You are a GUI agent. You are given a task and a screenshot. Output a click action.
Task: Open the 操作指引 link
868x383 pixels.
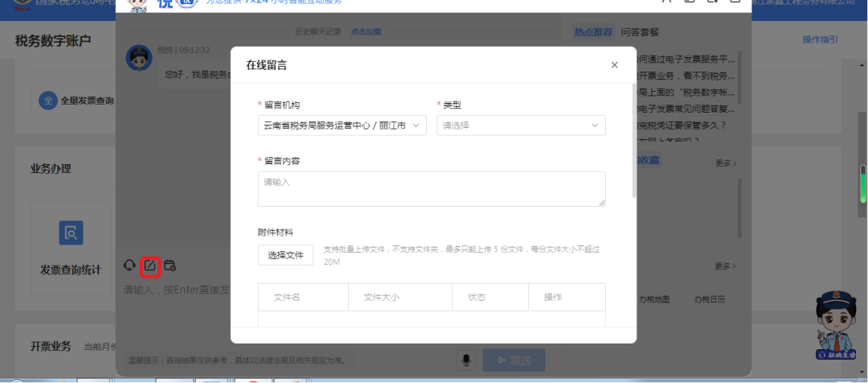coord(821,39)
